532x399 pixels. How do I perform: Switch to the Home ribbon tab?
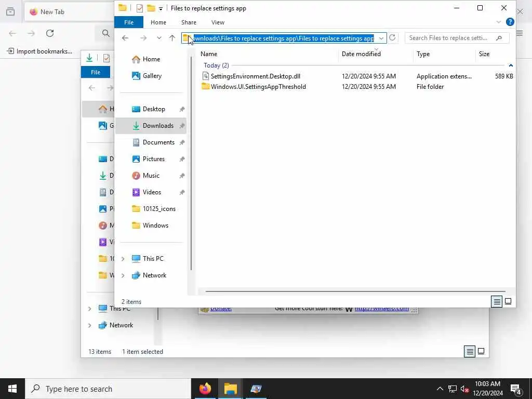pos(158,22)
